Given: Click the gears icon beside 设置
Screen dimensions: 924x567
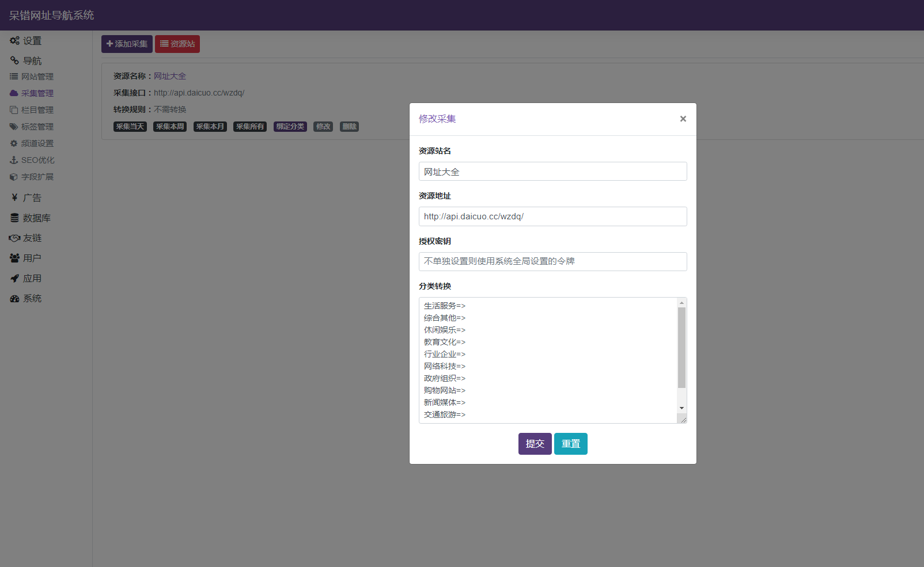Looking at the screenshot, I should point(14,41).
